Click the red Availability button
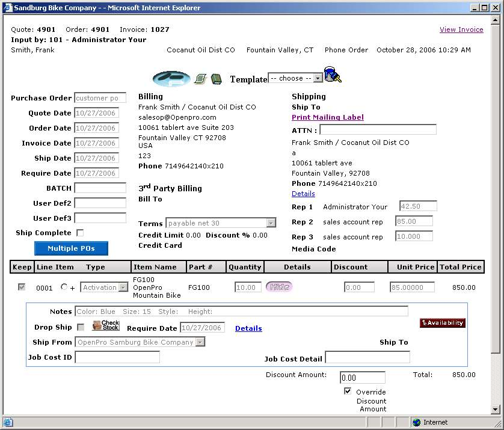The width and height of the screenshot is (504, 430). pyautogui.click(x=443, y=323)
